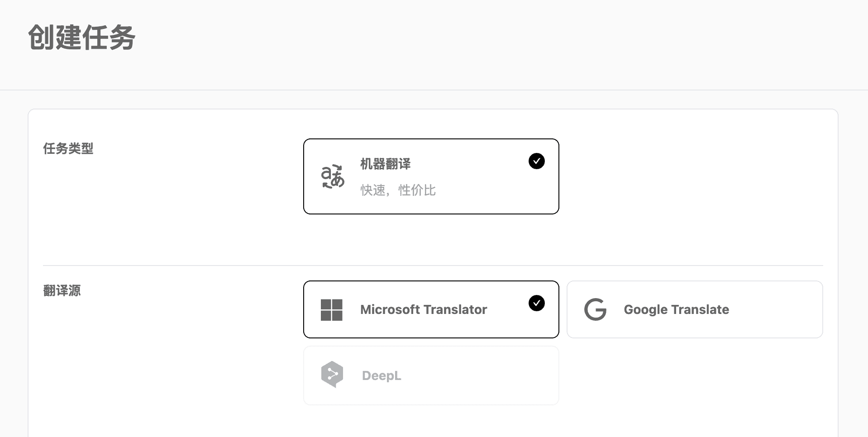Click the checkmark badge on 机器翻译
868x437 pixels.
(536, 161)
